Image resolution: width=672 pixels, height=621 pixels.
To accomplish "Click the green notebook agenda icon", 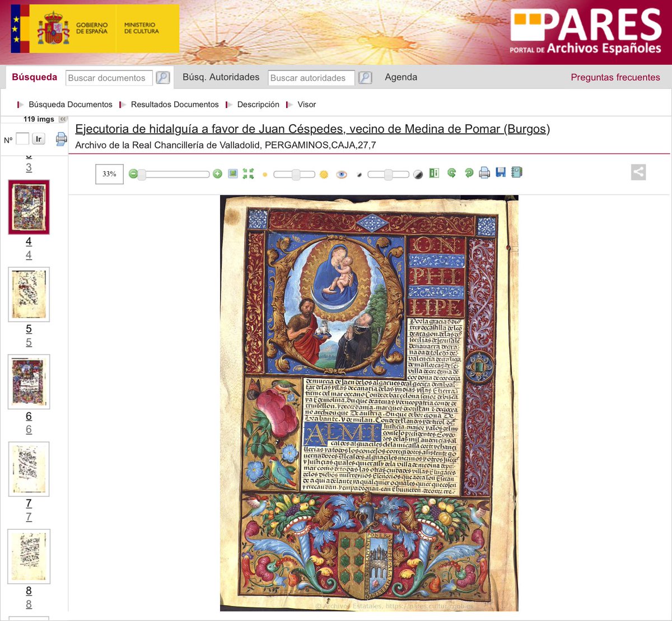I will coord(517,172).
